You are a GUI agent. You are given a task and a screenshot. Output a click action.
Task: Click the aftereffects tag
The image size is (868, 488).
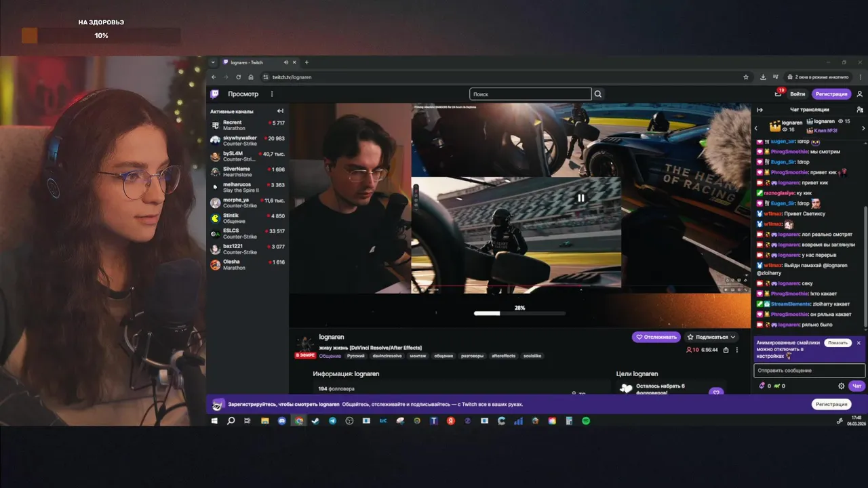[503, 356]
